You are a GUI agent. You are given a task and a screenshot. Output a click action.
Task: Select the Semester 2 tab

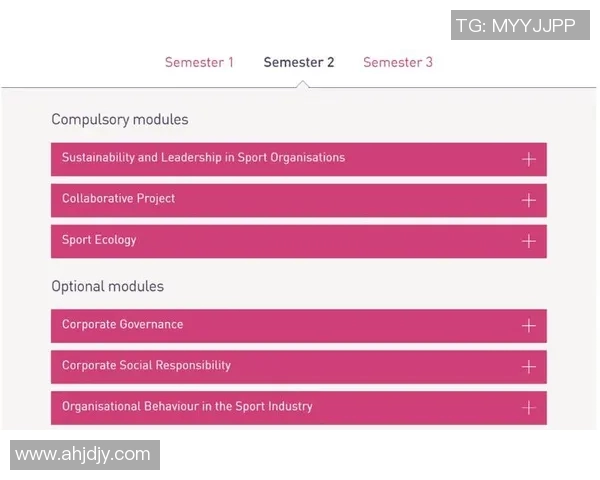click(299, 62)
